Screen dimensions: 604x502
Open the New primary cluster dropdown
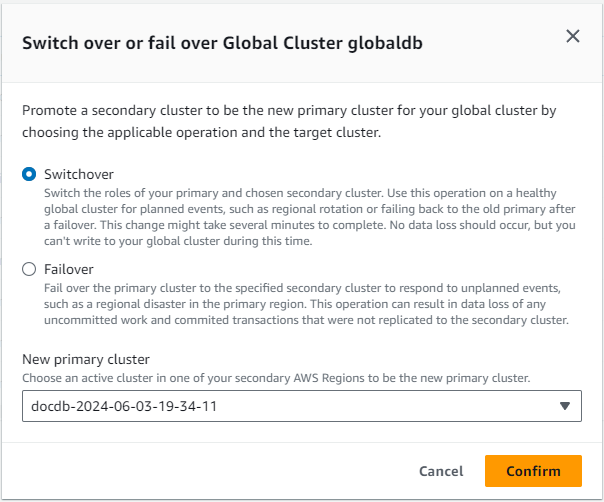click(302, 406)
